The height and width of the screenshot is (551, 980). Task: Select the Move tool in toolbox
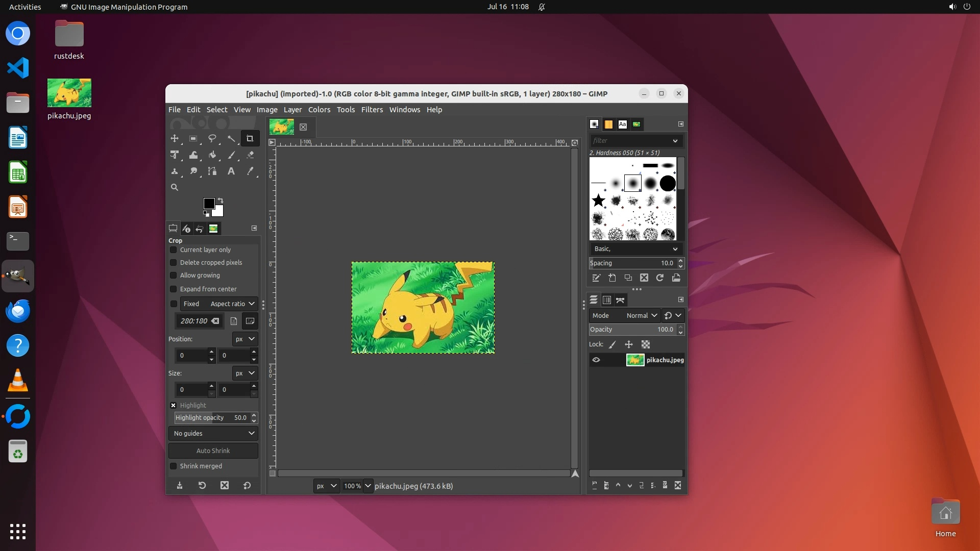[175, 139]
